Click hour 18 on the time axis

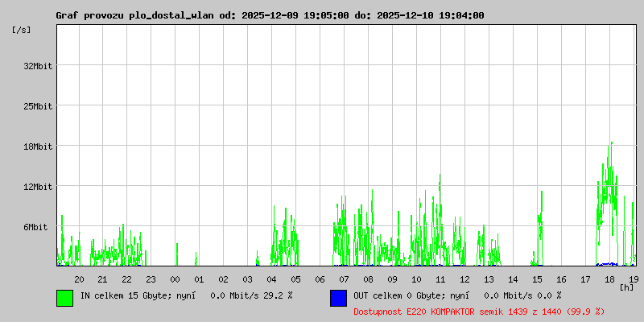(609, 279)
